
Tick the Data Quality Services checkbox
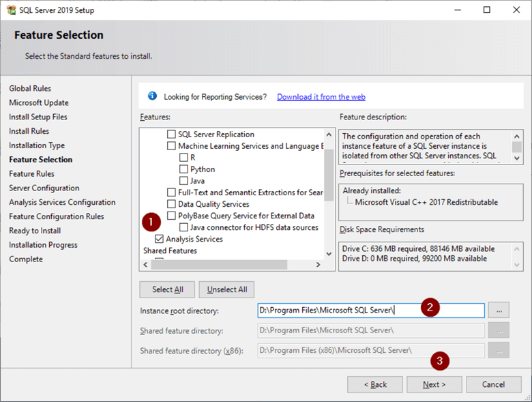coord(172,204)
